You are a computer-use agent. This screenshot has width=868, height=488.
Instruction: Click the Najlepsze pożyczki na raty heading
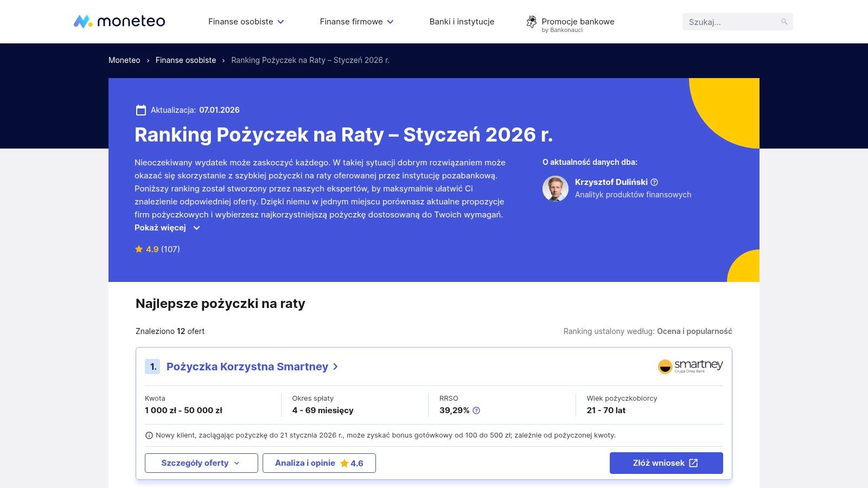pyautogui.click(x=220, y=304)
